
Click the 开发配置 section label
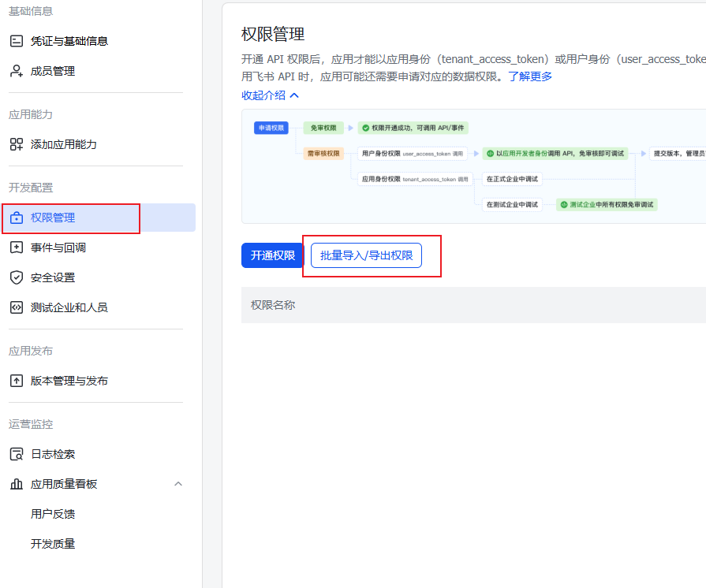pyautogui.click(x=31, y=188)
